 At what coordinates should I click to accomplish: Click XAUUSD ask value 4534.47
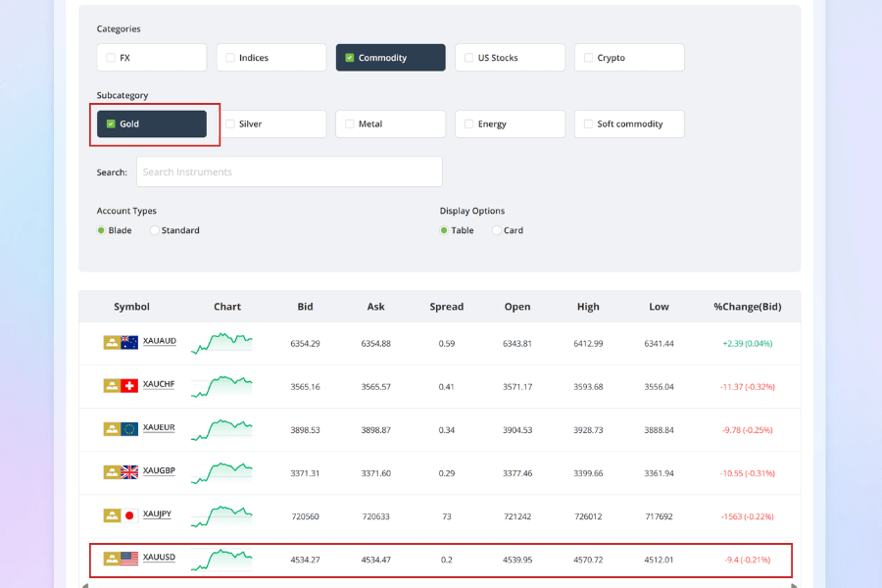(375, 560)
